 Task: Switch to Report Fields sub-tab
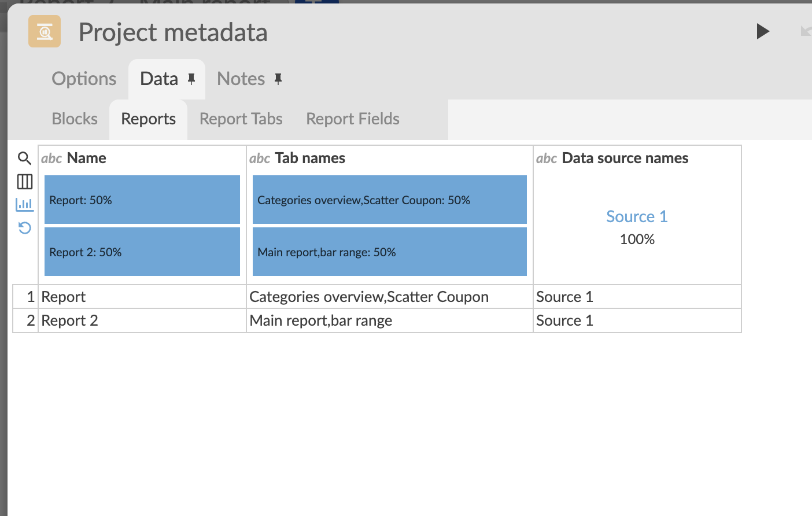[x=353, y=119]
